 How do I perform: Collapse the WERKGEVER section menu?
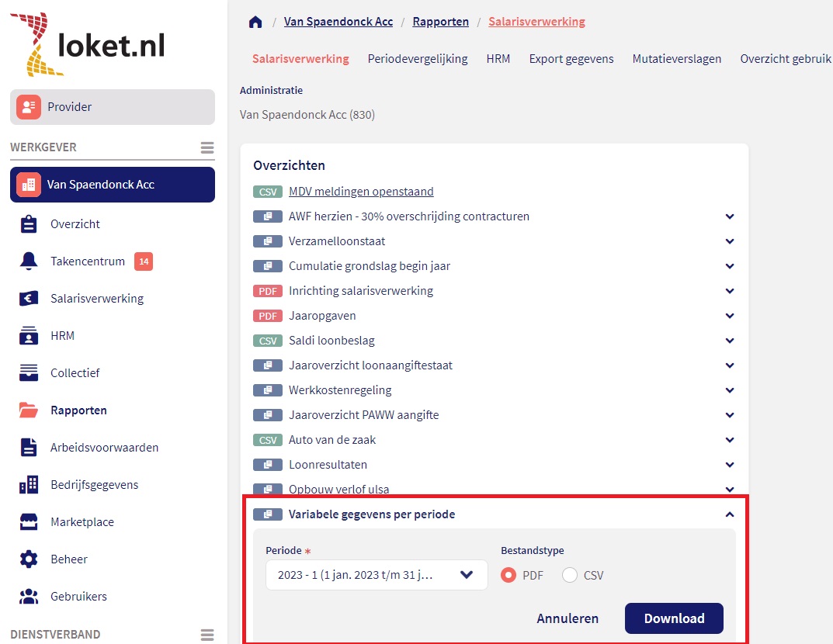pyautogui.click(x=207, y=147)
